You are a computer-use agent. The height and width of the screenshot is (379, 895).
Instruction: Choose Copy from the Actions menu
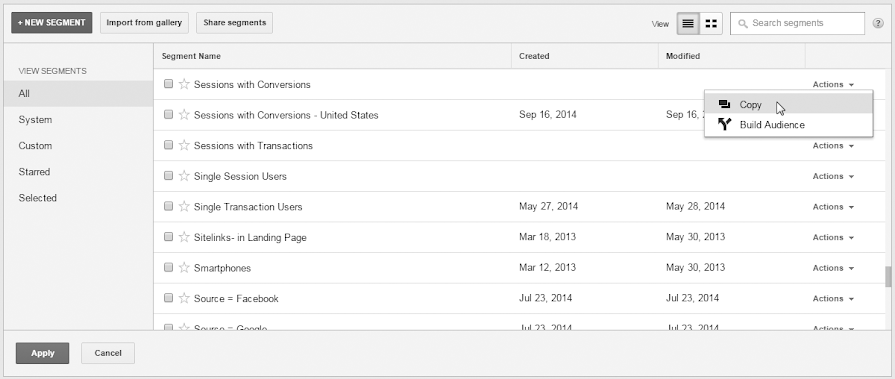coord(788,104)
